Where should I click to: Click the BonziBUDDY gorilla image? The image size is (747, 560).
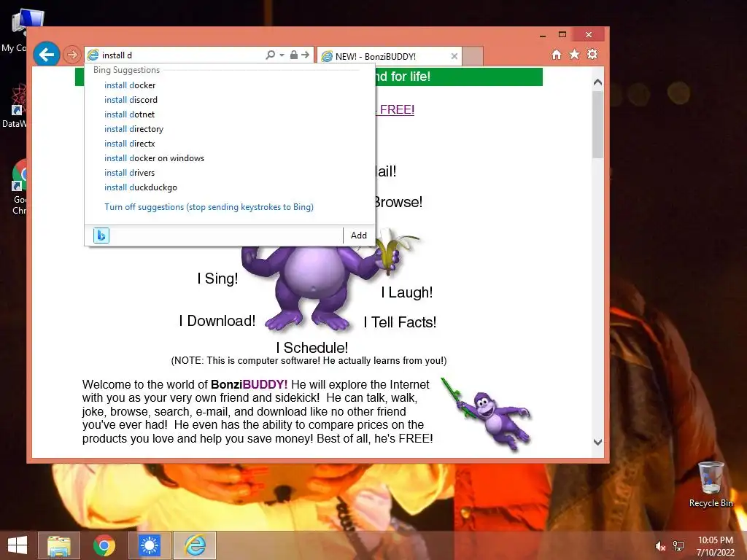pos(312,287)
